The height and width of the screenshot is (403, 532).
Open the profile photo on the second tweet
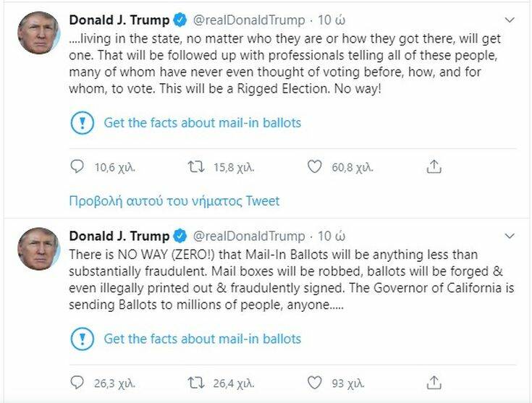(38, 248)
